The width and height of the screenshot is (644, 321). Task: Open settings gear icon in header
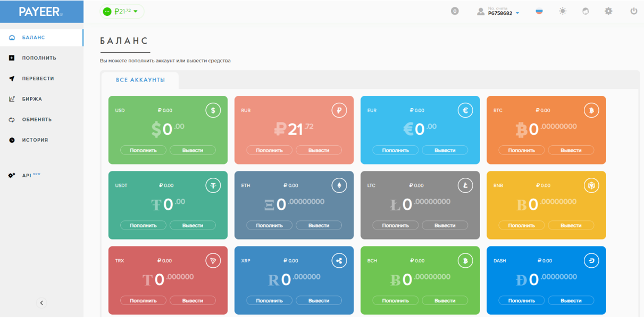pyautogui.click(x=608, y=11)
